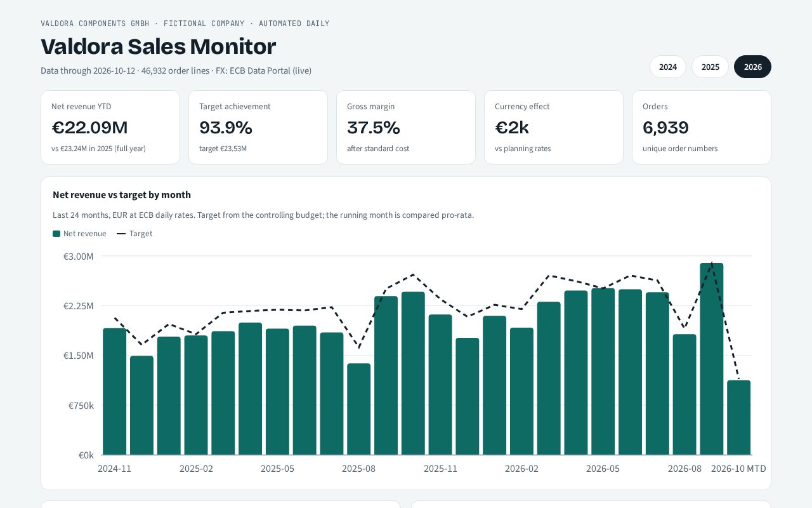
Task: Click the '2026-10 MTD' x-axis label
Action: click(738, 469)
